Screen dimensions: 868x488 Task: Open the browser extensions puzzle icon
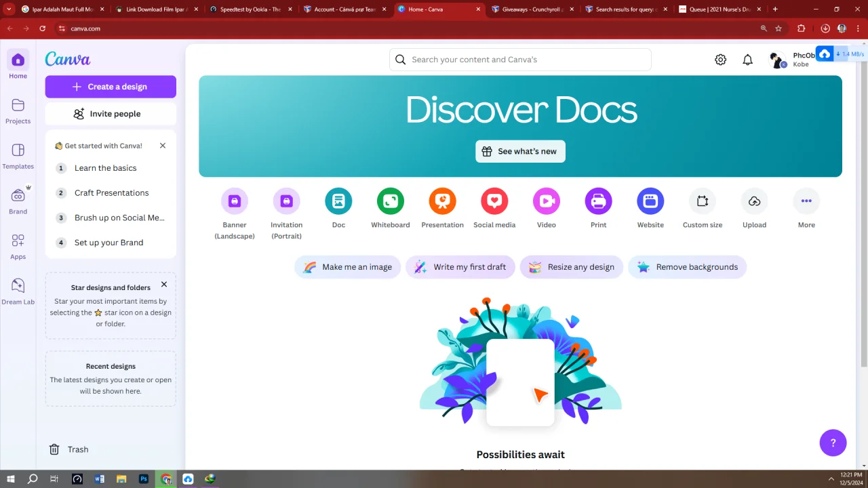tap(802, 28)
